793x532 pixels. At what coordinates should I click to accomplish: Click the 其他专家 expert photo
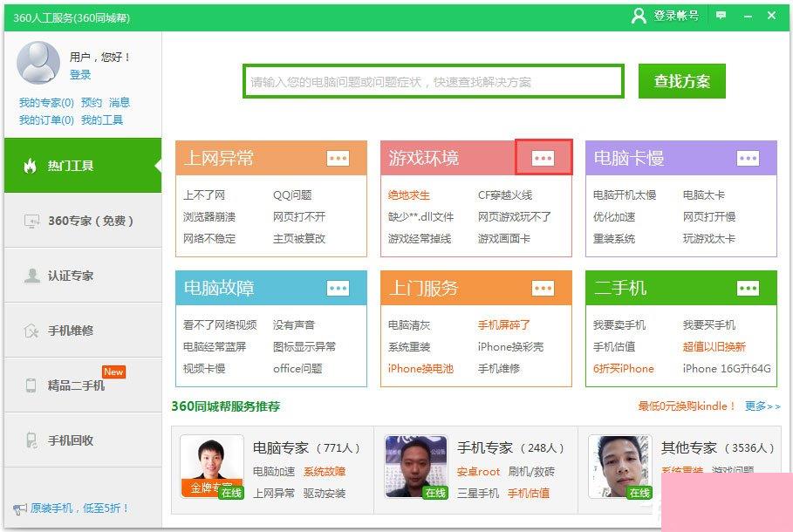point(620,467)
